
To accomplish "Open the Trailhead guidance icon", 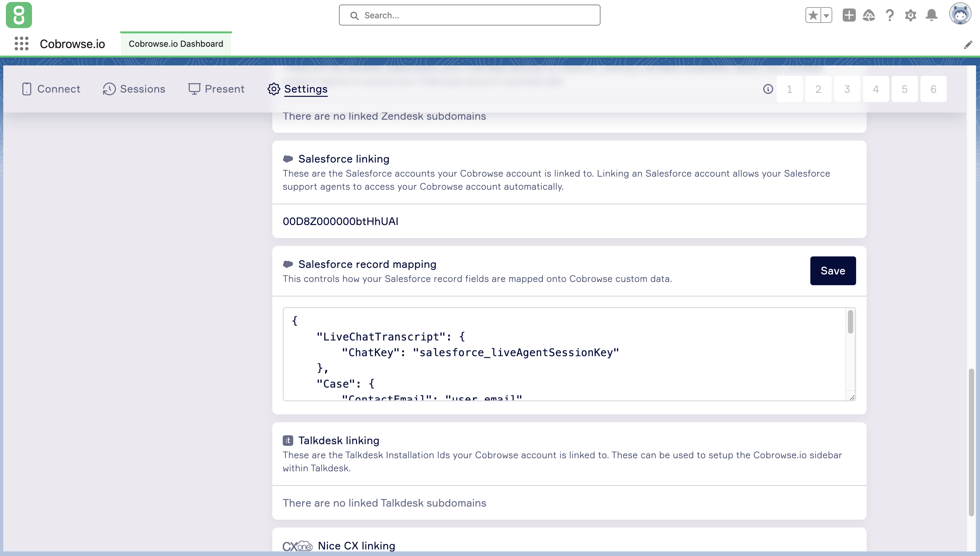I will click(869, 15).
